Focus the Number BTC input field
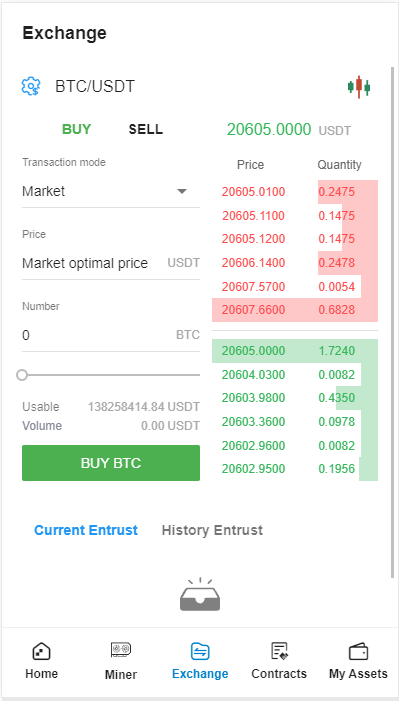The height and width of the screenshot is (701, 399). click(111, 335)
